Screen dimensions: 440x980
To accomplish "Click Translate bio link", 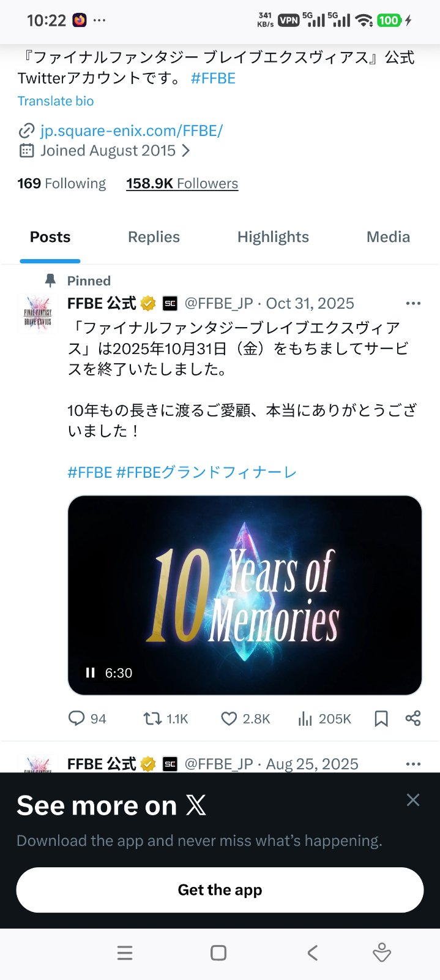I will (56, 101).
